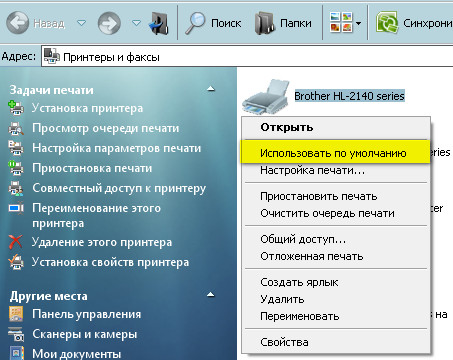Image resolution: width=453 pixels, height=360 pixels.
Task: Click the Back arrow button
Action: [18, 23]
